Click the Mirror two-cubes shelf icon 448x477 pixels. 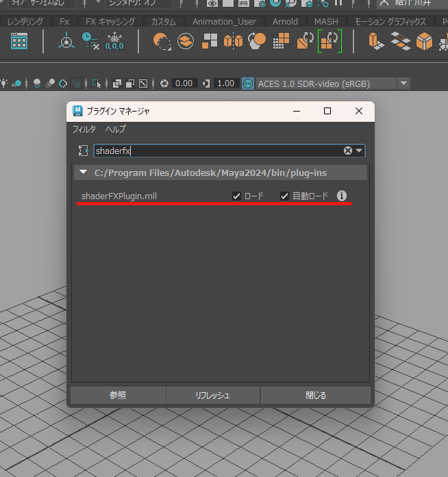[233, 41]
